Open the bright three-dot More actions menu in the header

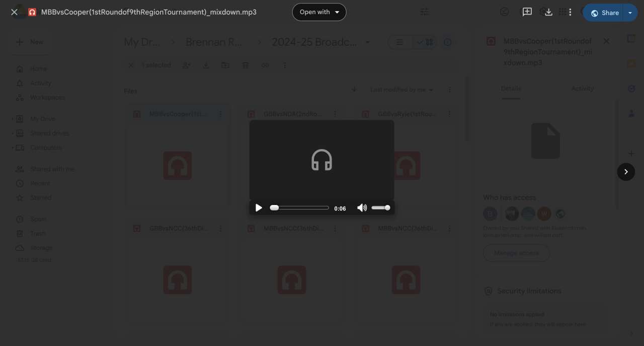pyautogui.click(x=570, y=12)
